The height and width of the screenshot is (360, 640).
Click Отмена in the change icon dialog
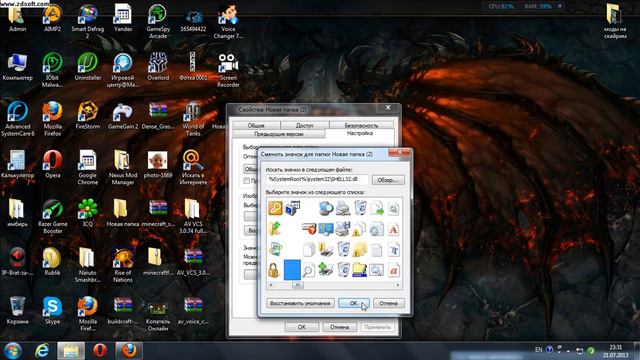[x=389, y=303]
